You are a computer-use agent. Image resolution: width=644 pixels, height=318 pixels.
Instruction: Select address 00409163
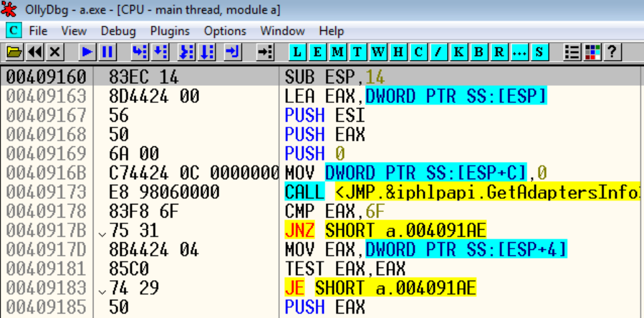click(47, 96)
